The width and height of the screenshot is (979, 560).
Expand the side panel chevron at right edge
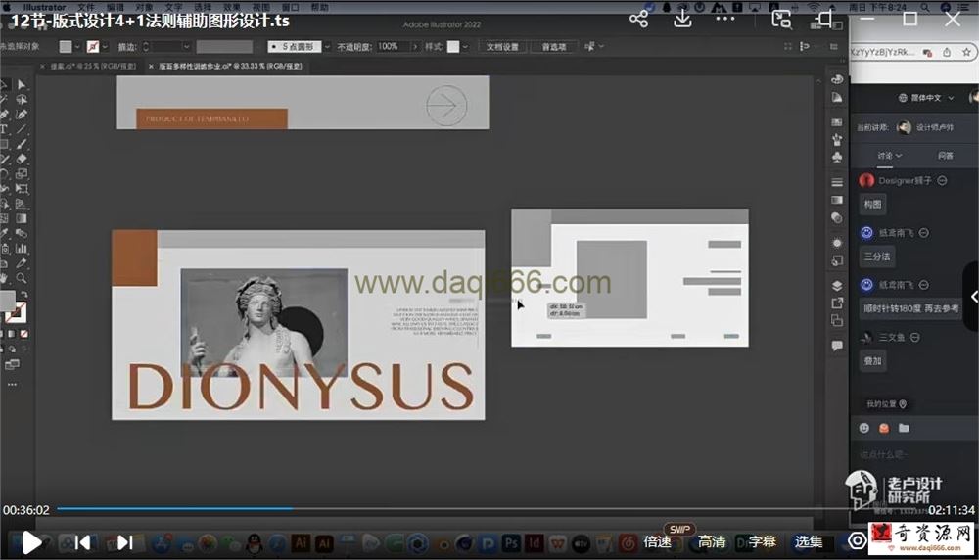pyautogui.click(x=974, y=297)
